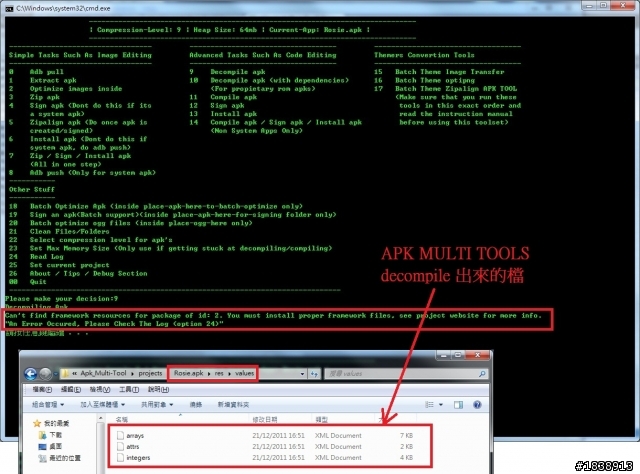Viewport: 640px width, 474px height.
Task: Click the cmd.exe title bar icon
Action: coord(9,8)
